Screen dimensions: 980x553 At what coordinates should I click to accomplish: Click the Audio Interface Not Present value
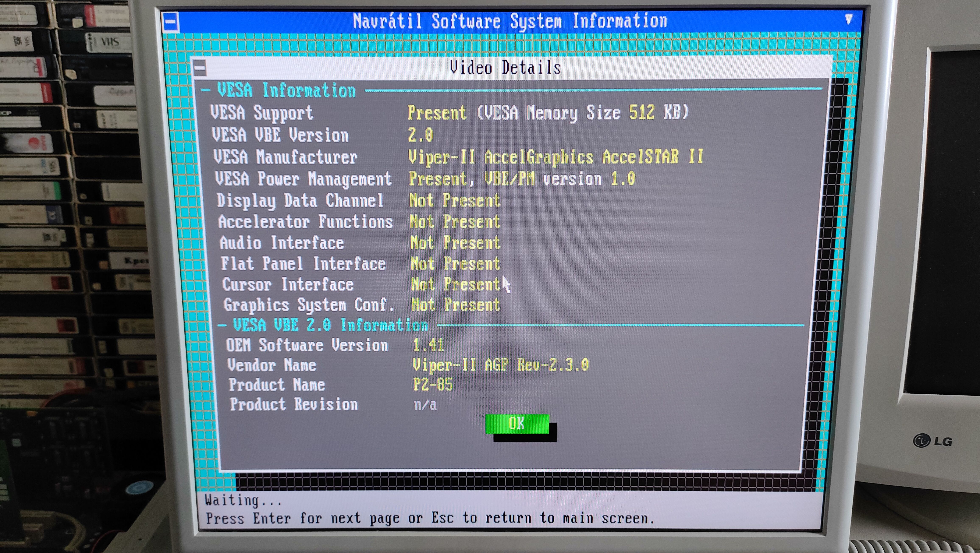(455, 243)
